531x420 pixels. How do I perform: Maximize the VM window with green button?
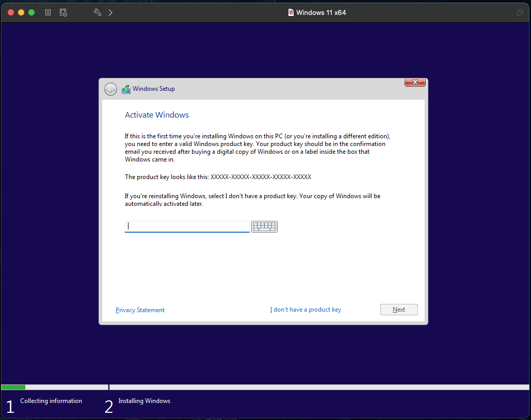(31, 12)
